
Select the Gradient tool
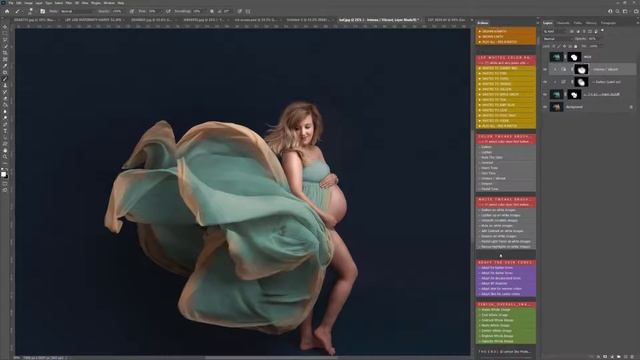pyautogui.click(x=4, y=105)
